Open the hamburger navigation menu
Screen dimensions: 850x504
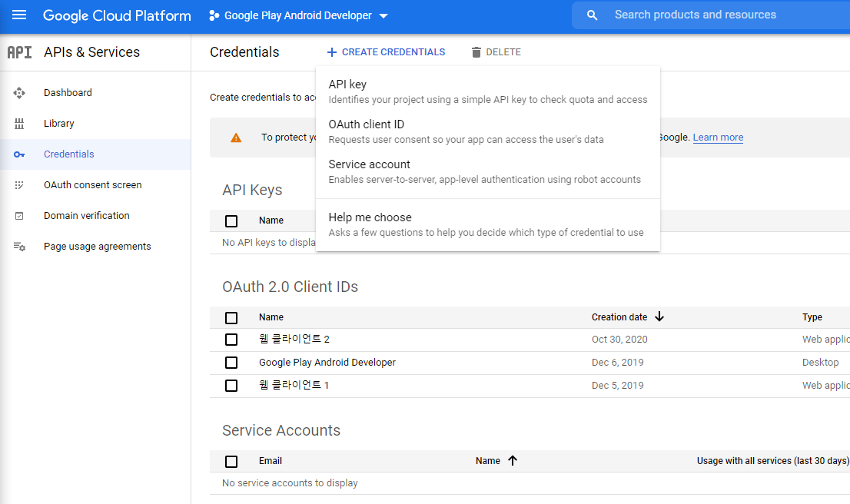pyautogui.click(x=19, y=15)
